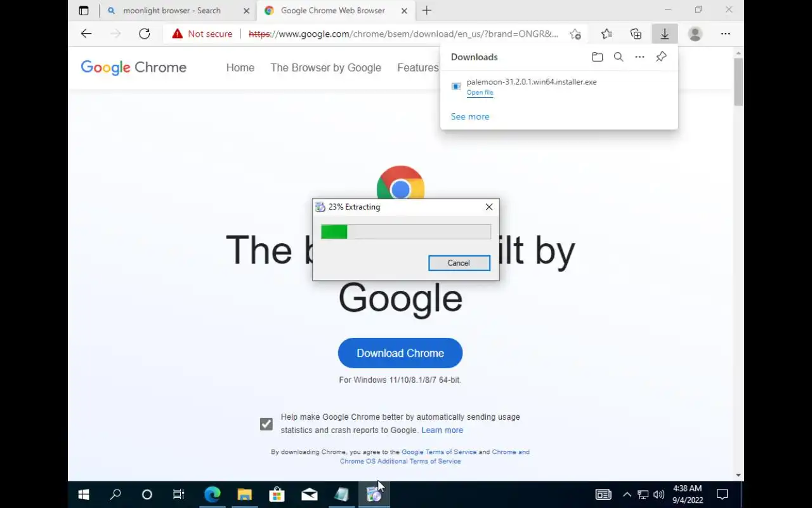Viewport: 812px width, 508px height.
Task: Open the Collections icon
Action: pos(636,34)
